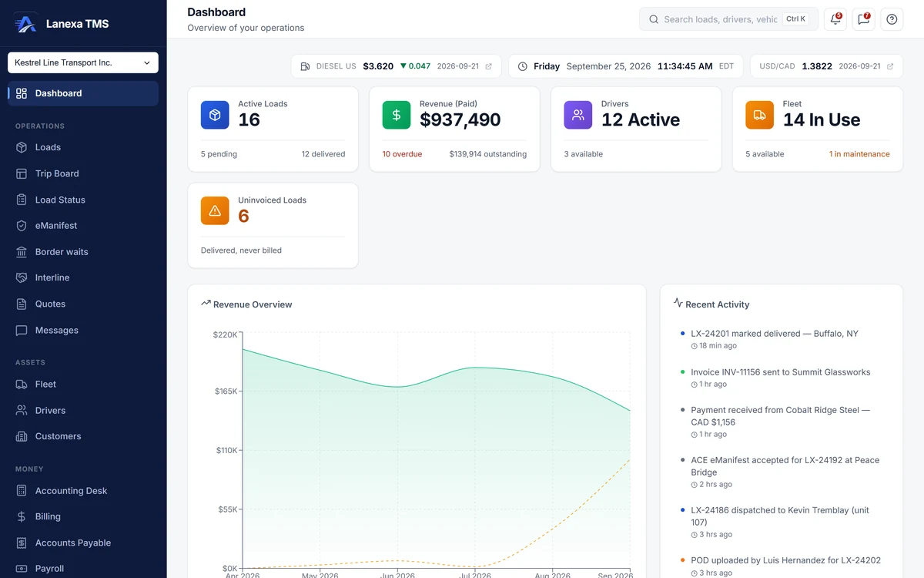Viewport: 924px width, 578px height.
Task: Click the Load Status clipboard icon in the sidebar
Action: pyautogui.click(x=22, y=200)
